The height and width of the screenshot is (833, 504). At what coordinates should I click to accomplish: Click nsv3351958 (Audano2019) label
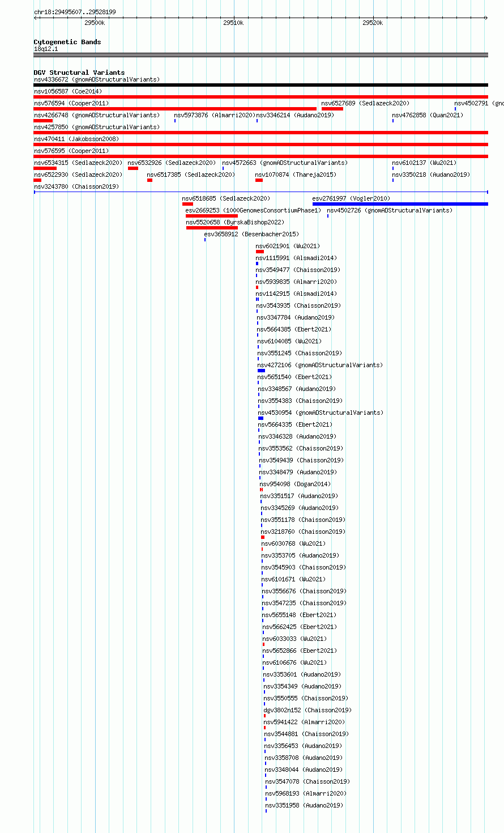(x=304, y=805)
